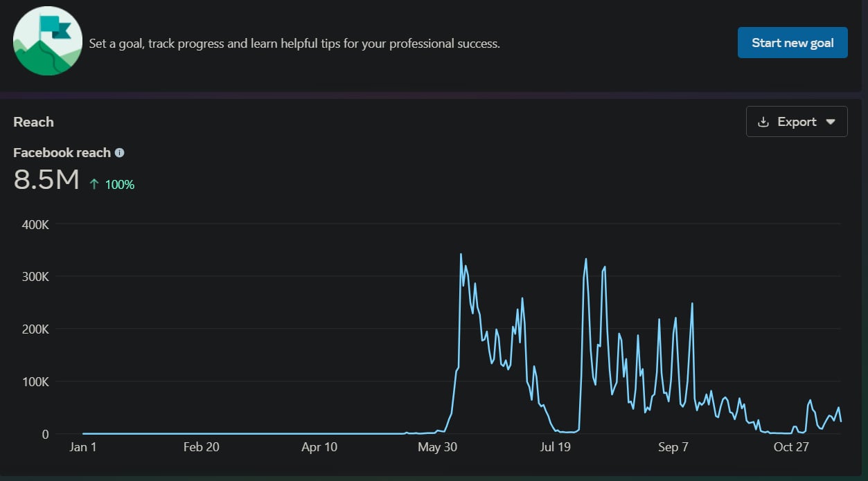Click the Reach section heading
The width and height of the screenshot is (868, 481).
pos(33,122)
